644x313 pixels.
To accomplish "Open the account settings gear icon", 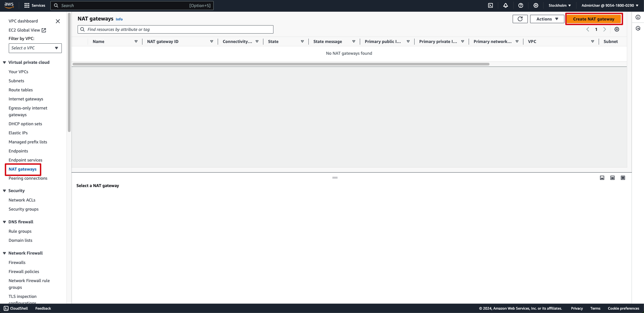I will pyautogui.click(x=535, y=5).
